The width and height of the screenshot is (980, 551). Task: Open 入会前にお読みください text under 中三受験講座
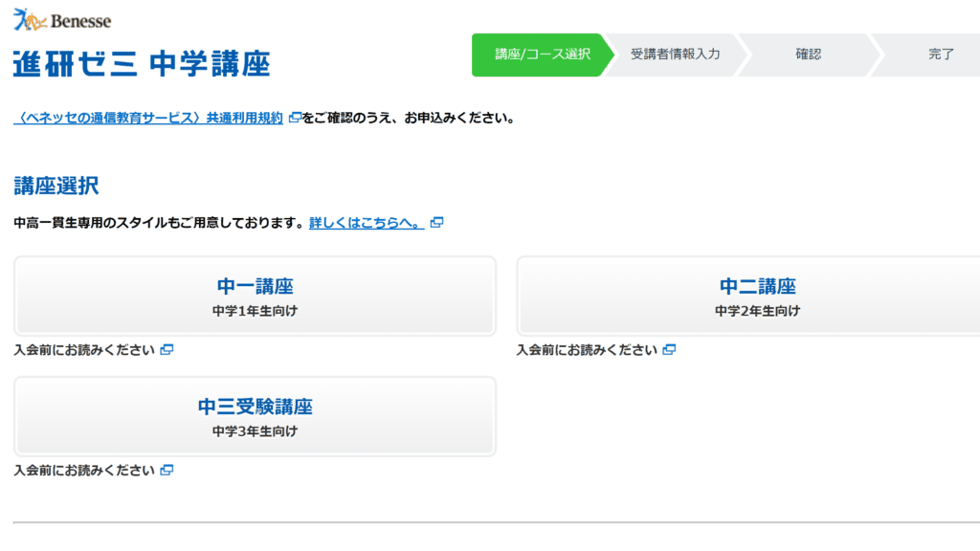pyautogui.click(x=84, y=471)
